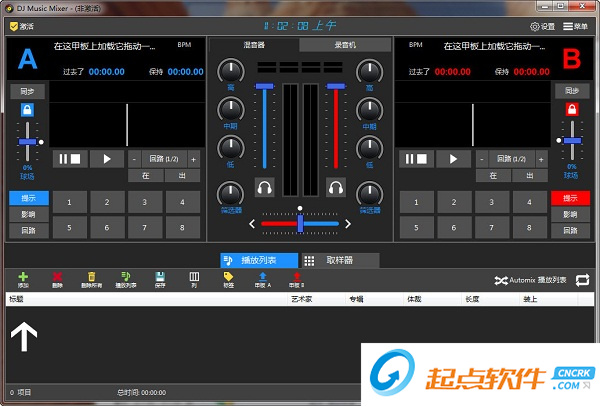Image resolution: width=600 pixels, height=406 pixels.
Task: Set loop In point (在) on Deck A
Action: click(x=146, y=176)
